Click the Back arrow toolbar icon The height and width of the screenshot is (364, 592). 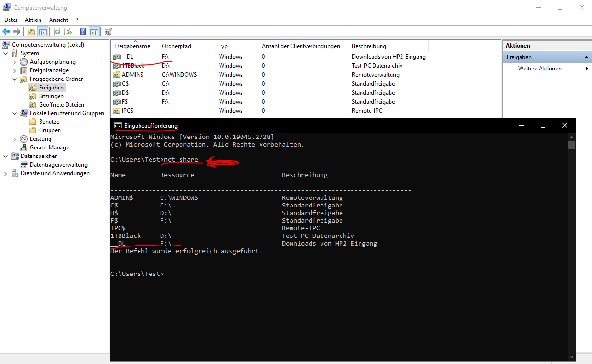point(6,32)
